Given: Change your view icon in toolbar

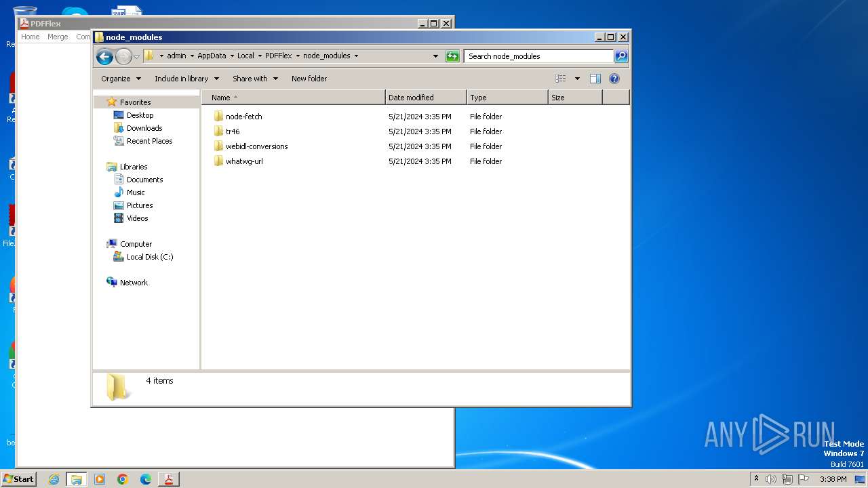Looking at the screenshot, I should pos(561,79).
